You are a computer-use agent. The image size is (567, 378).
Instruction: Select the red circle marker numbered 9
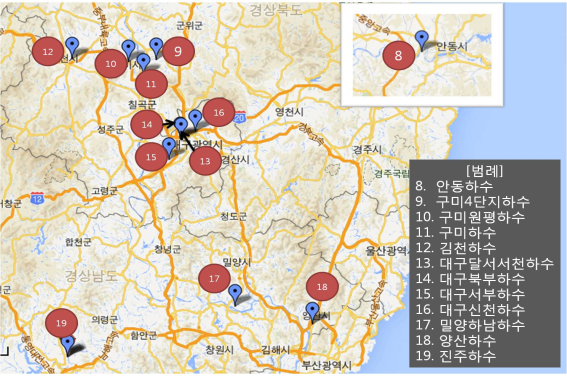coord(178,51)
